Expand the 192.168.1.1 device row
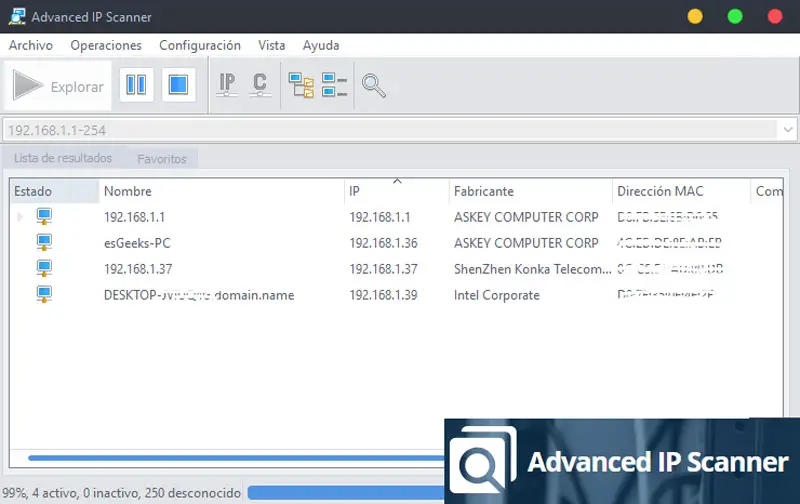Viewport: 800px width, 504px height. coord(20,217)
